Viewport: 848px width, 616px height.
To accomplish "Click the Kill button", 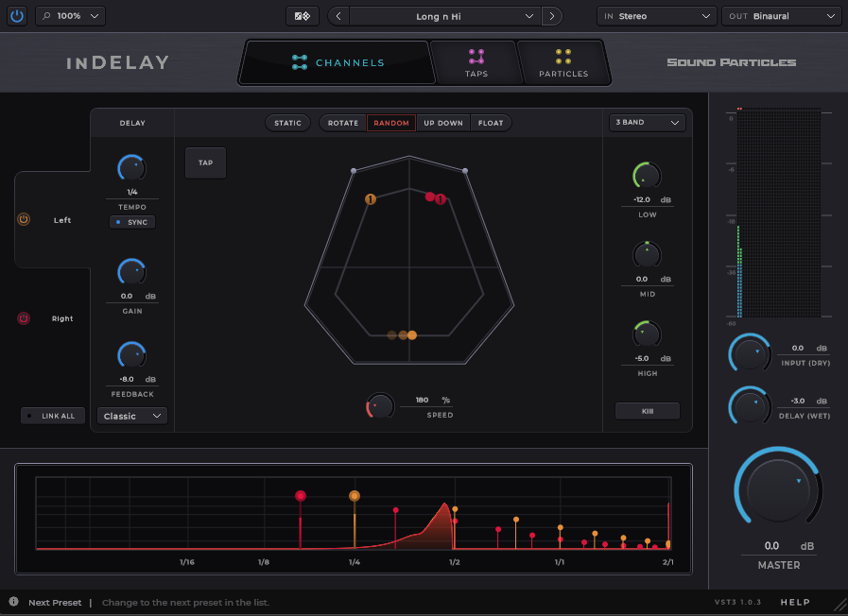I will [648, 411].
